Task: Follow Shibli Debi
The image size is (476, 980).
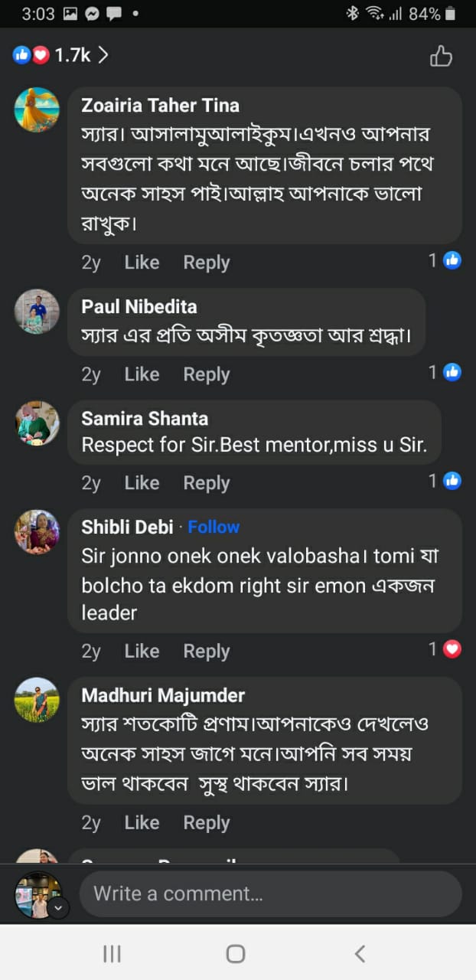Action: (x=214, y=527)
